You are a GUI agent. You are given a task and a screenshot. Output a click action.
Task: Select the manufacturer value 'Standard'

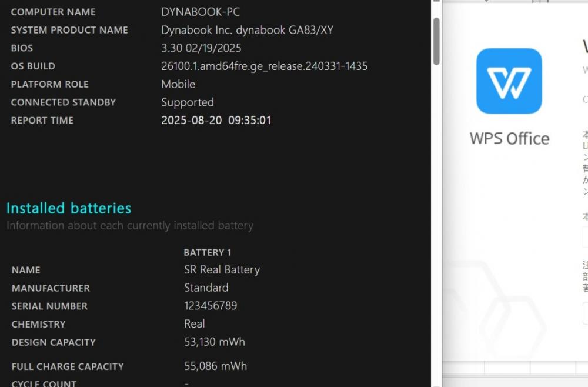tap(206, 288)
